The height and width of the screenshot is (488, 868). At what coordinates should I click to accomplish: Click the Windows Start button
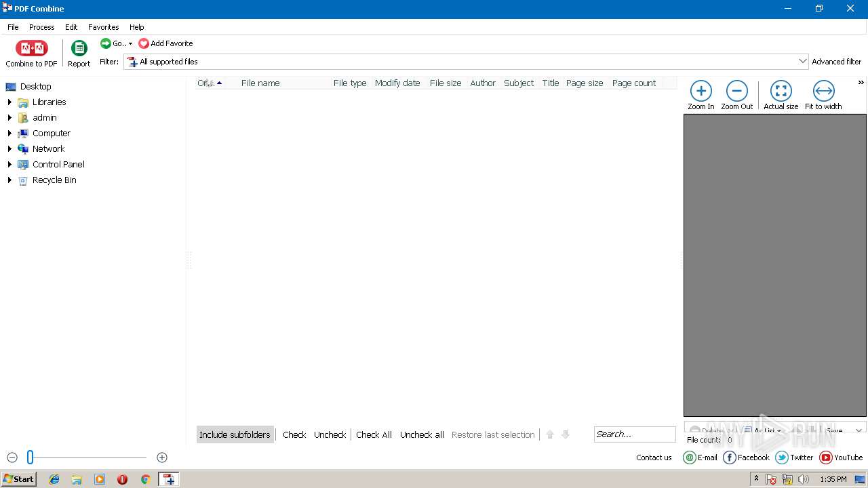pos(19,479)
